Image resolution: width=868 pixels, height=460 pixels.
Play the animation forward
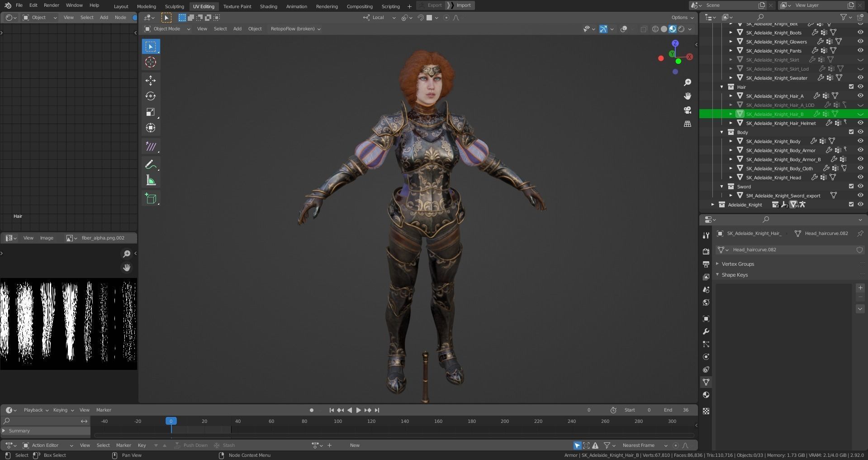pyautogui.click(x=358, y=410)
